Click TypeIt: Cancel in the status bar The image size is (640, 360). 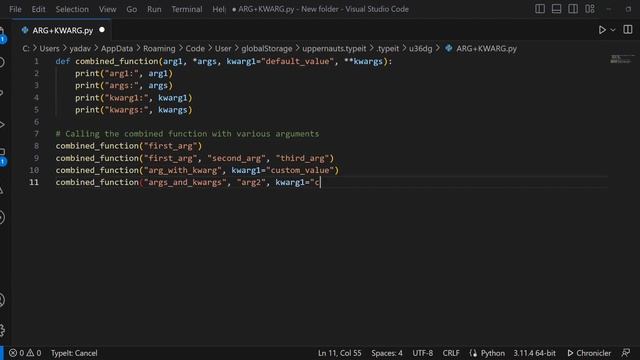[x=74, y=353]
